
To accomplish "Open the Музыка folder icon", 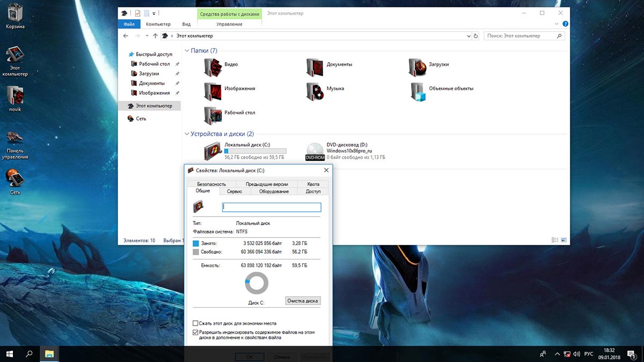I will [x=315, y=90].
